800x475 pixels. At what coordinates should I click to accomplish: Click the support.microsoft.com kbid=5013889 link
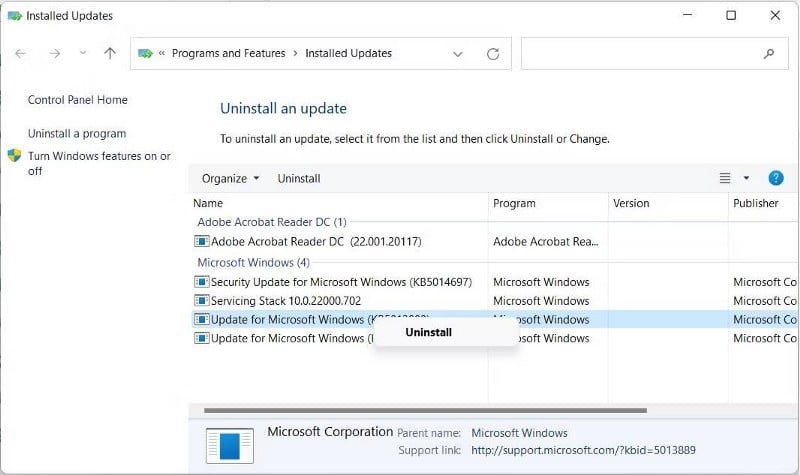[583, 451]
